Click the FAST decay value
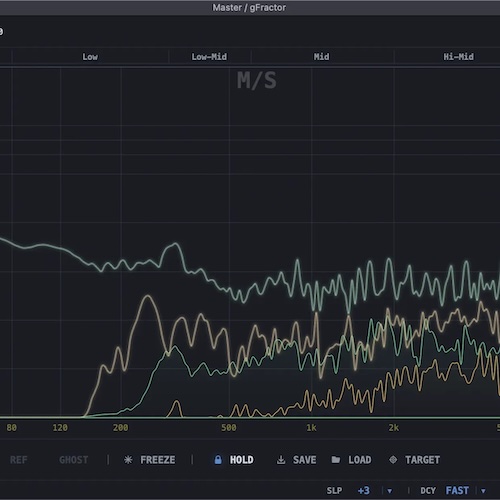The height and width of the screenshot is (500, 500). [x=457, y=491]
